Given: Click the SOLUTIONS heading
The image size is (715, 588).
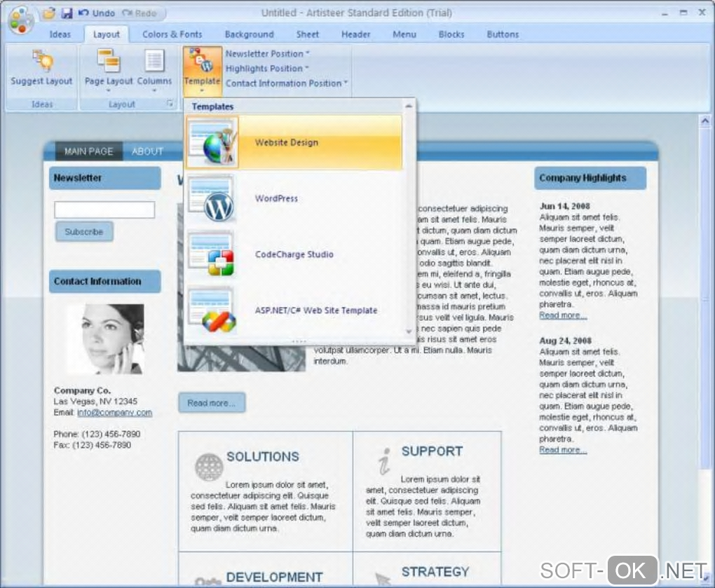Looking at the screenshot, I should click(x=263, y=457).
